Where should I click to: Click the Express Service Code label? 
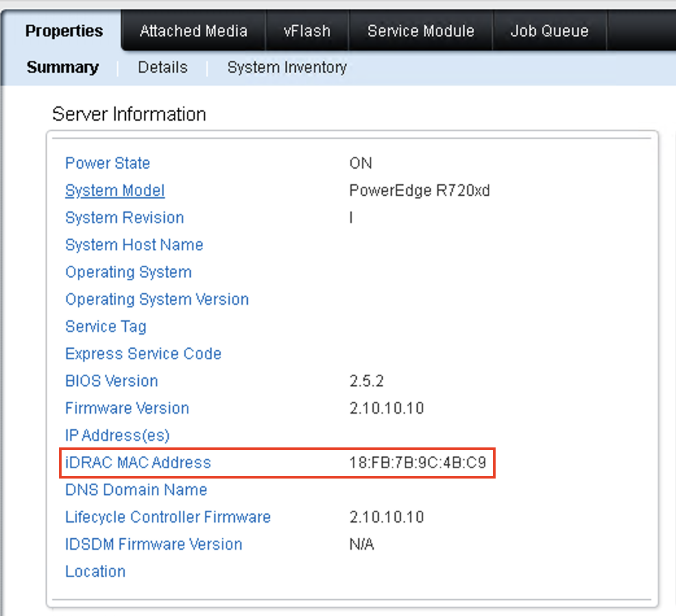coord(143,354)
